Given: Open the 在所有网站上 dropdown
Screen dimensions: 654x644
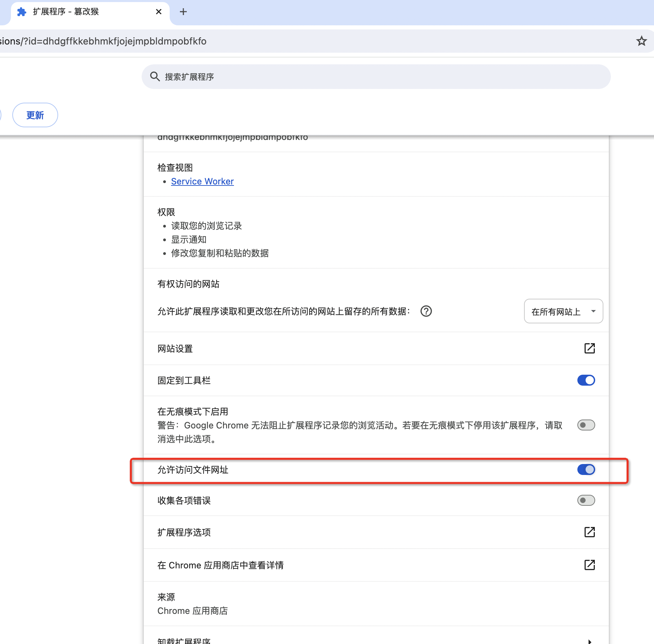Looking at the screenshot, I should [563, 311].
